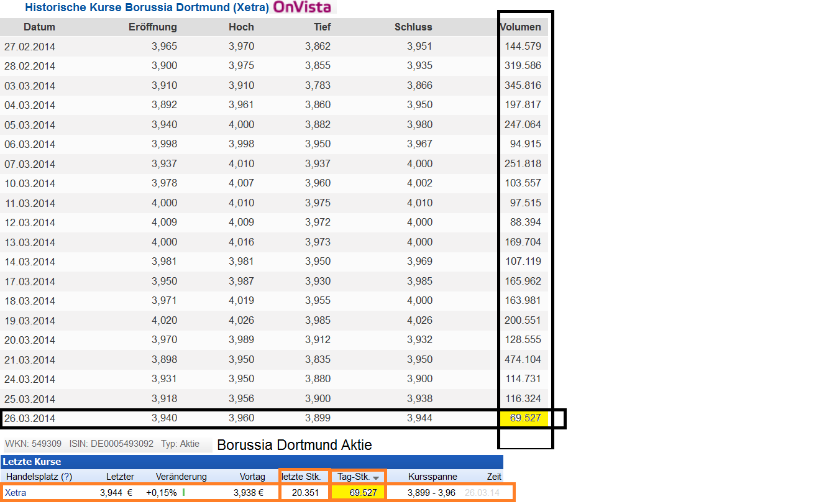Click the Letzte Kurse section title
Image resolution: width=819 pixels, height=504 pixels.
coord(32,462)
